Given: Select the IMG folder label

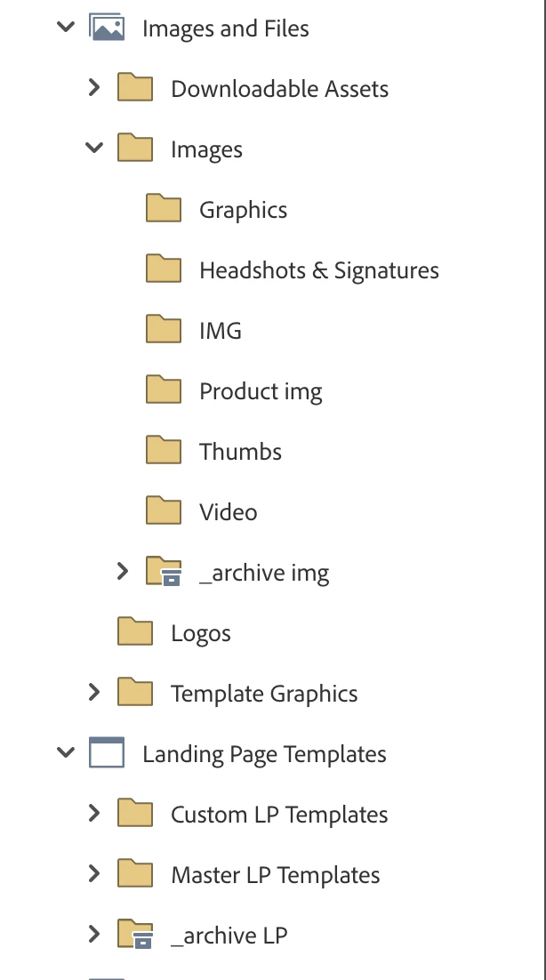Looking at the screenshot, I should 221,331.
